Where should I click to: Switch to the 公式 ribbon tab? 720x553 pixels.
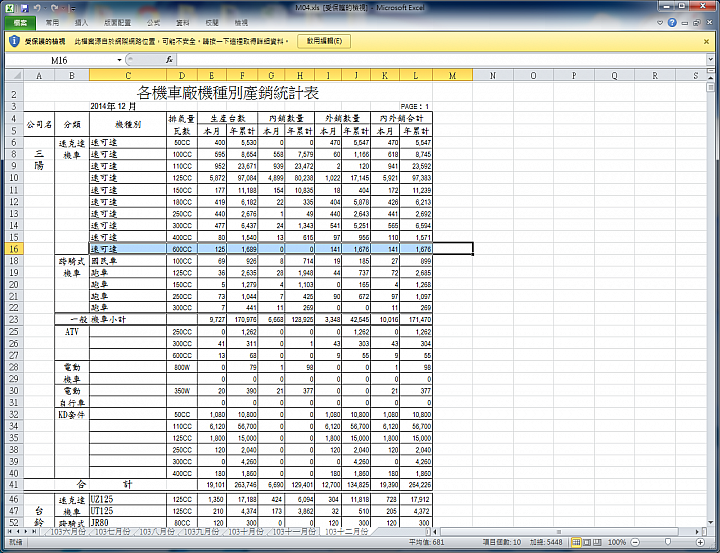(153, 23)
